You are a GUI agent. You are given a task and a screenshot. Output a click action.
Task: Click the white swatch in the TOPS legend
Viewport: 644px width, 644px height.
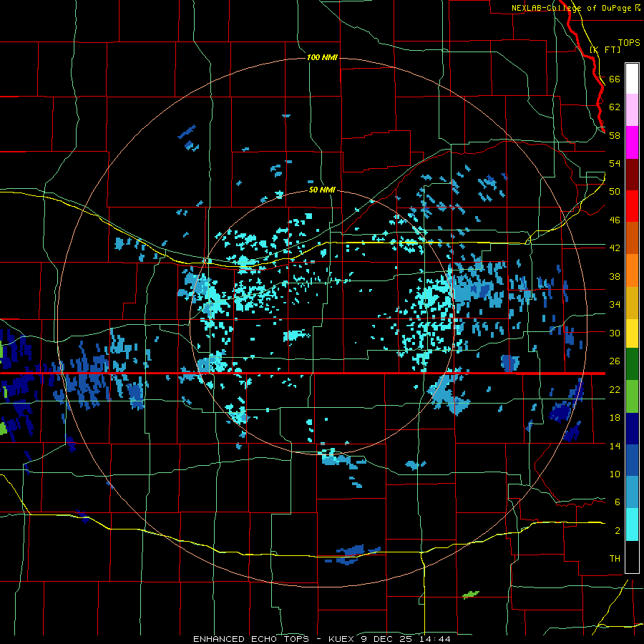[x=632, y=79]
